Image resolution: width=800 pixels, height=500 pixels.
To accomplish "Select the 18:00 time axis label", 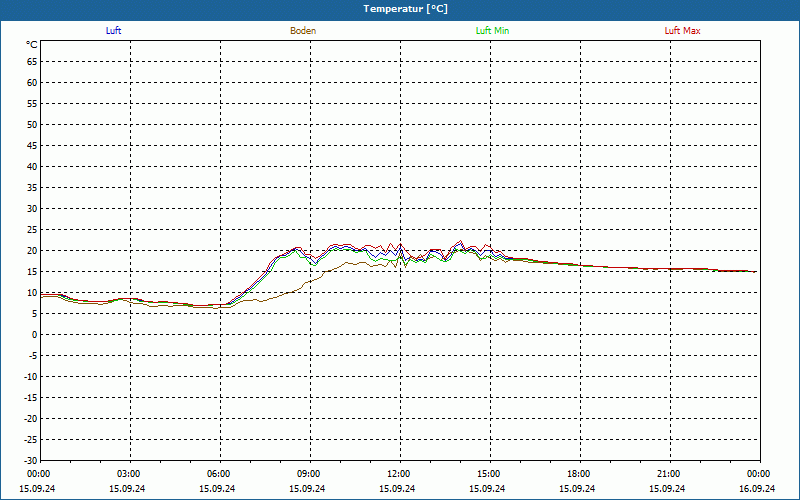I will pos(579,474).
